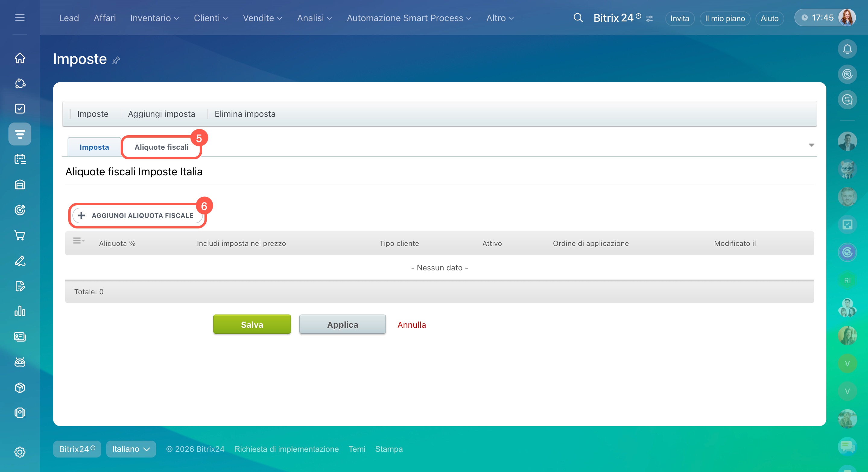The image size is (868, 472).
Task: Click the Annulla link
Action: click(x=411, y=325)
